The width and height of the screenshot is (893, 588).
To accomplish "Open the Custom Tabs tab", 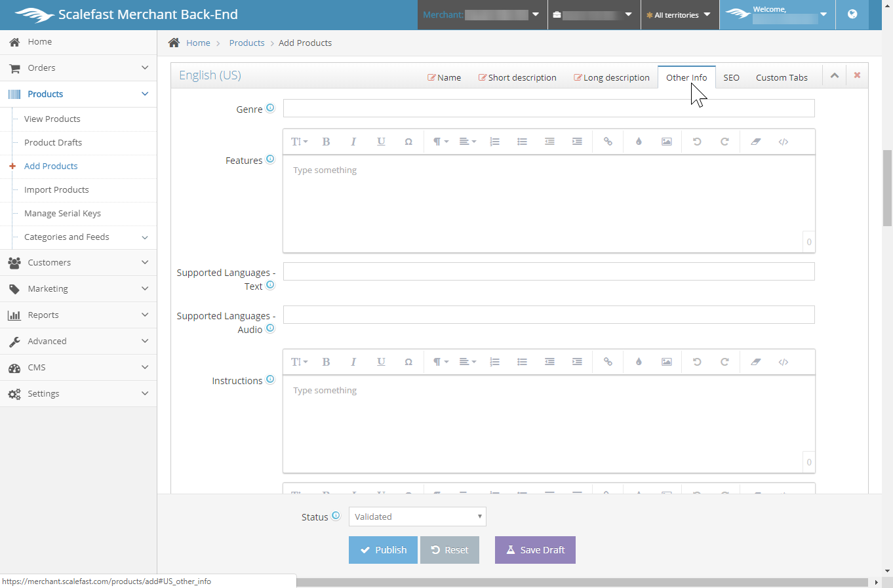I will (x=781, y=77).
